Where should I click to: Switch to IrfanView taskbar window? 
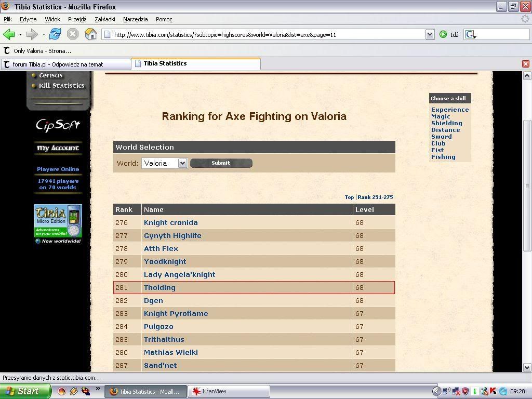(x=229, y=391)
